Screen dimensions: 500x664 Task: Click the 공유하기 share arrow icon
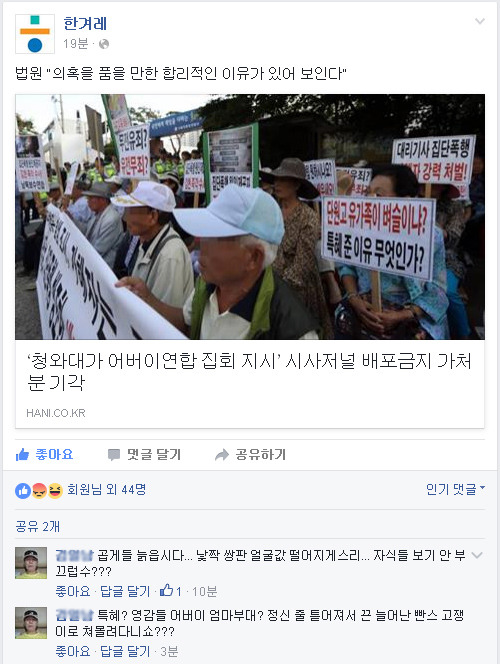coord(222,455)
